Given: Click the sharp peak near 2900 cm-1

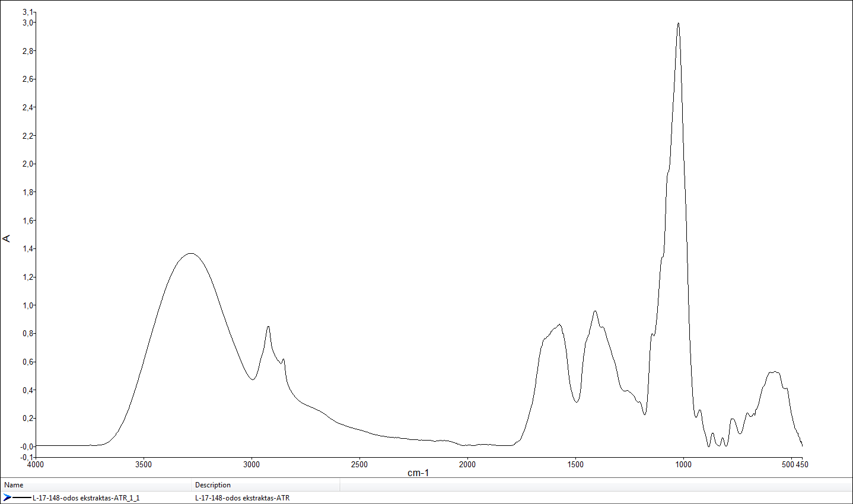Looking at the screenshot, I should (268, 327).
